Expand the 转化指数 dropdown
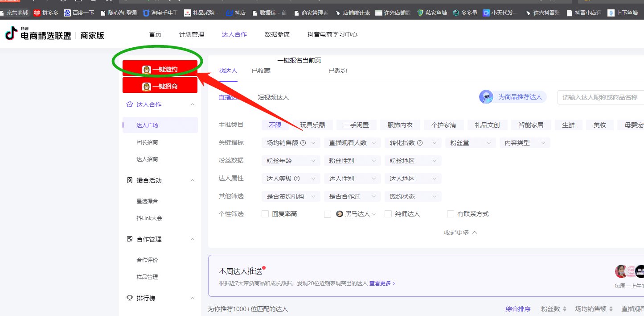 413,143
